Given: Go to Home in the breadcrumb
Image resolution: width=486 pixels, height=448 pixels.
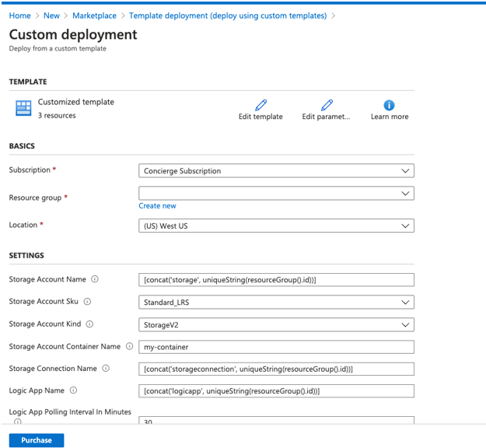Looking at the screenshot, I should tap(20, 16).
